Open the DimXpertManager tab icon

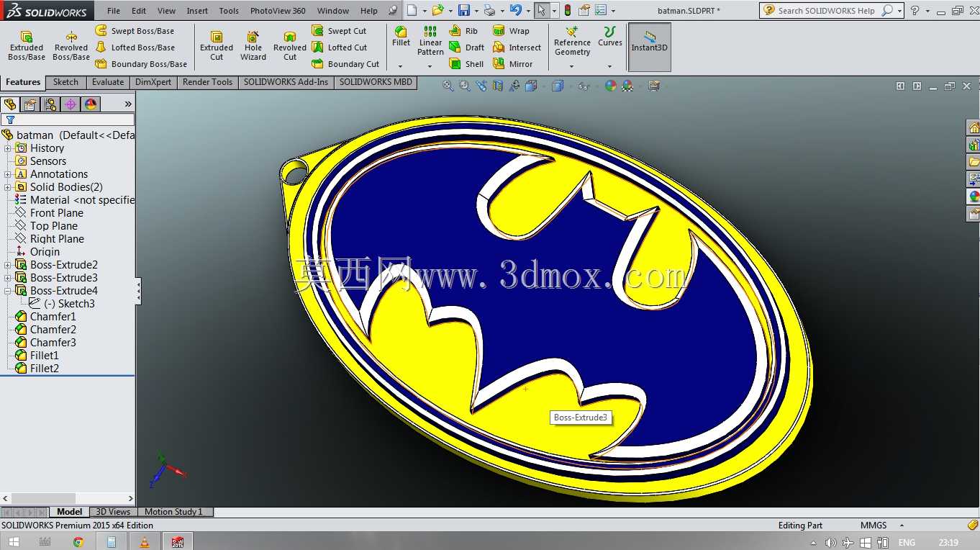[x=71, y=104]
